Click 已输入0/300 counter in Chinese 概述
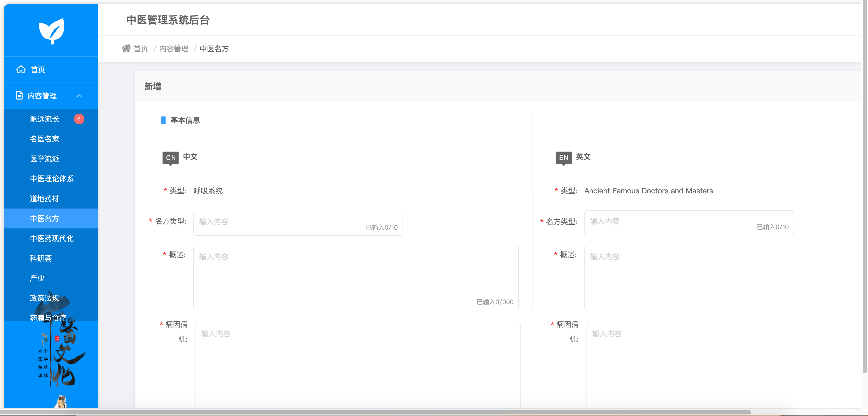 click(x=495, y=302)
